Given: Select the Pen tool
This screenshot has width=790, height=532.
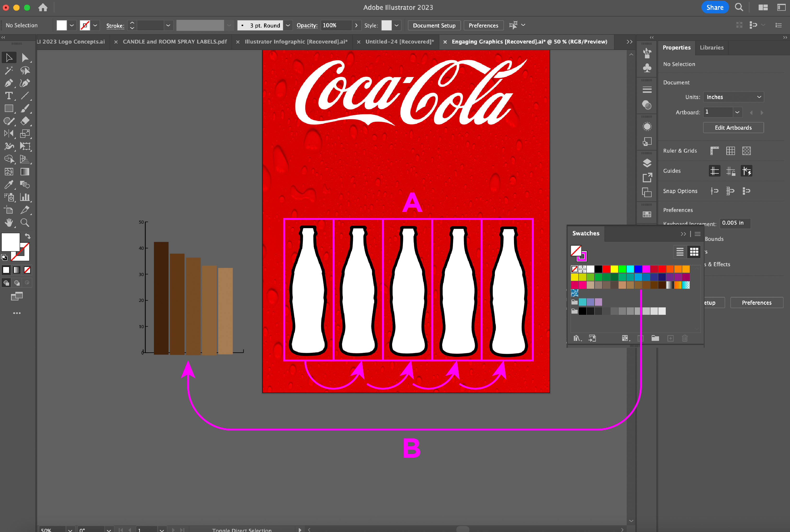Looking at the screenshot, I should (x=9, y=83).
